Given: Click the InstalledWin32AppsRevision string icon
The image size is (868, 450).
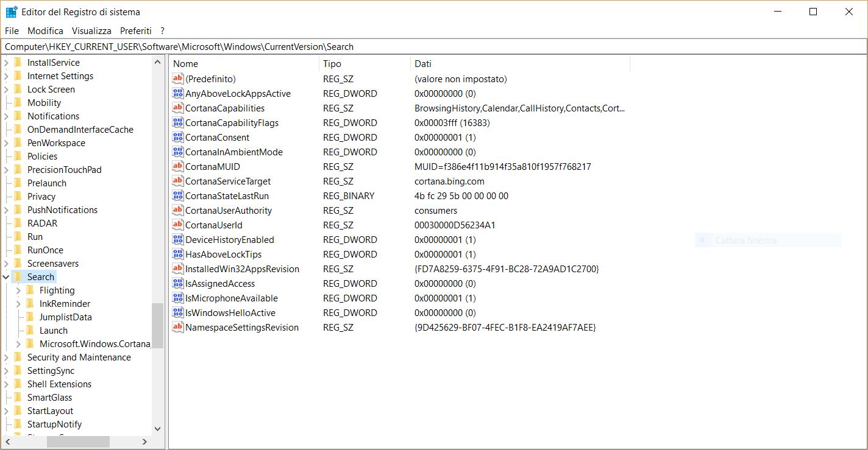Looking at the screenshot, I should click(178, 269).
